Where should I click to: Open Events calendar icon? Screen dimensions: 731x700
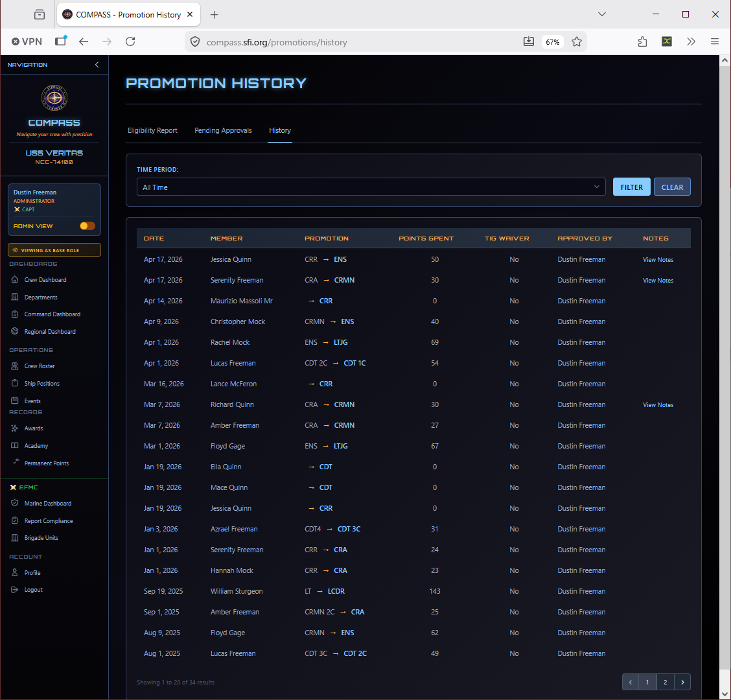coord(14,401)
